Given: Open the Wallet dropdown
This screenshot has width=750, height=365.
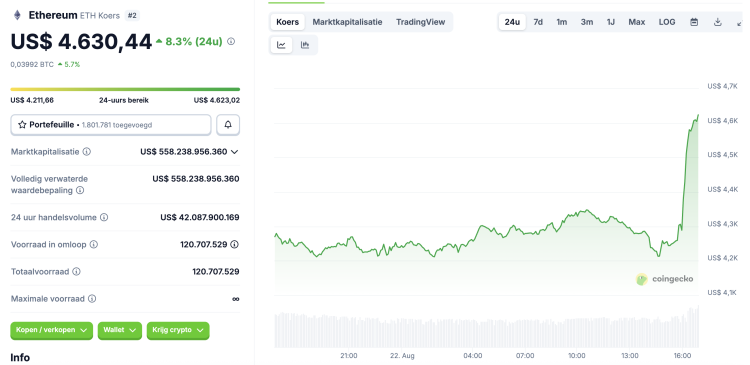Looking at the screenshot, I should 120,331.
